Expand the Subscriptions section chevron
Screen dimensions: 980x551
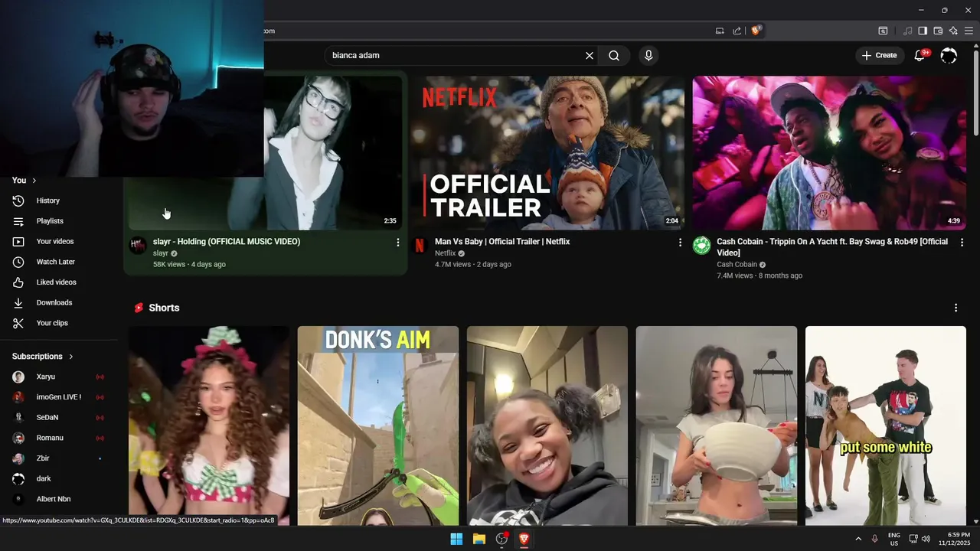coord(71,357)
